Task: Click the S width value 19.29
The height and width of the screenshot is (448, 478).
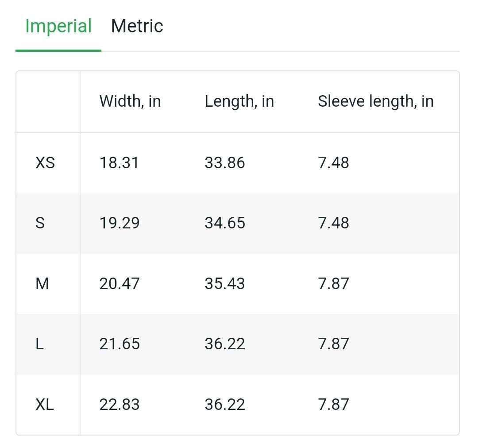Action: pyautogui.click(x=119, y=223)
